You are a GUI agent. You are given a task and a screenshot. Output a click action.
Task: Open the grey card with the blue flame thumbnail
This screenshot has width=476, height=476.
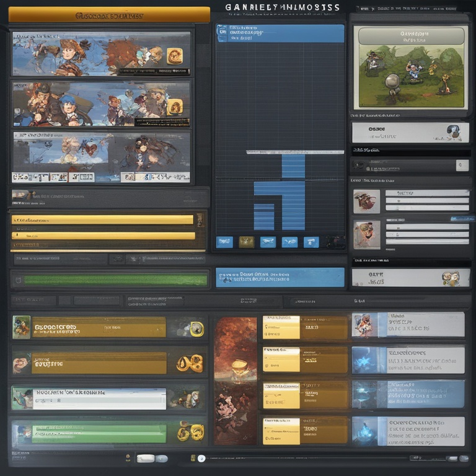click(x=408, y=431)
